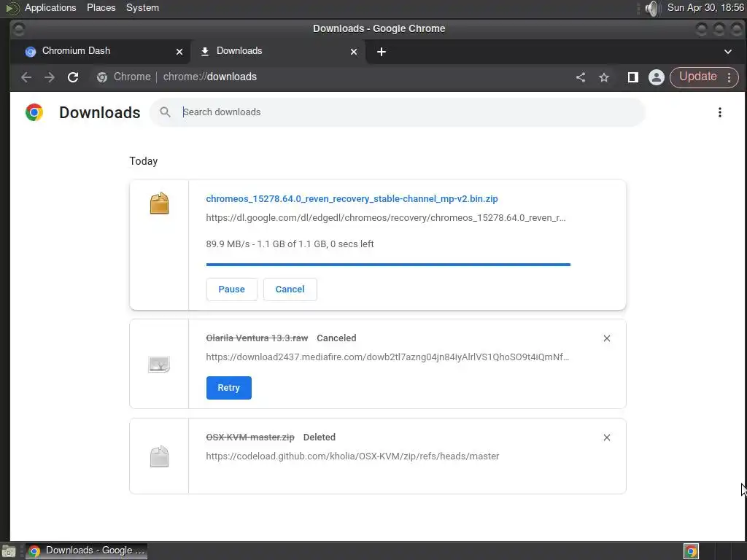Click the search magnifier icon
Image resolution: width=747 pixels, height=560 pixels.
pyautogui.click(x=165, y=112)
